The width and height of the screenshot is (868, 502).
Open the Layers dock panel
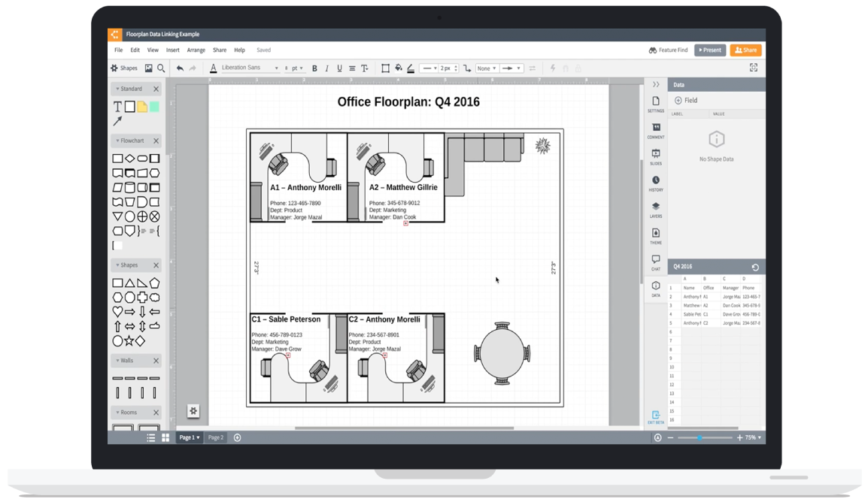click(656, 210)
